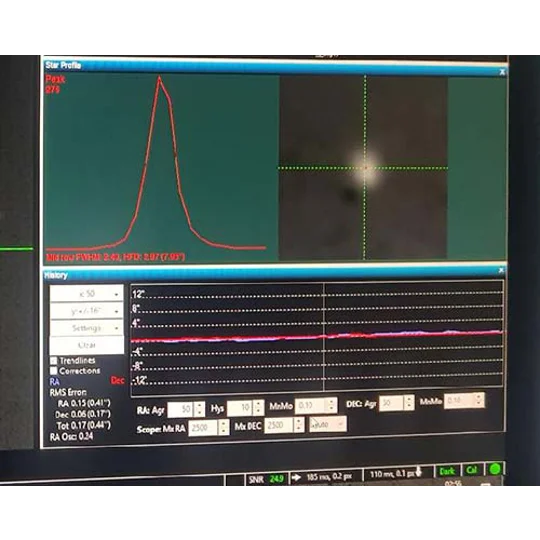Click the Dark status indicator
The image size is (540, 540).
(x=447, y=471)
